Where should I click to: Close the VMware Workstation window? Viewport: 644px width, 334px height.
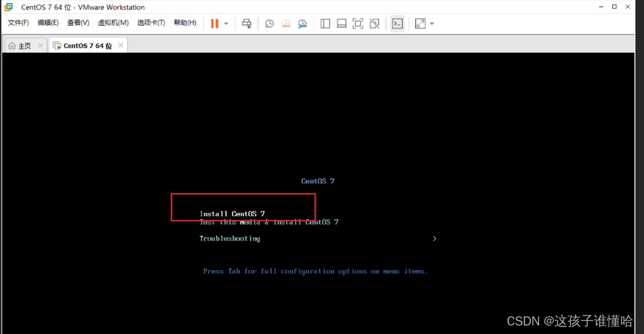pos(628,7)
